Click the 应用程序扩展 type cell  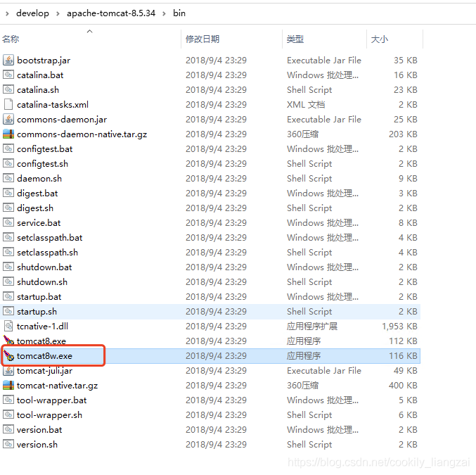pyautogui.click(x=312, y=326)
